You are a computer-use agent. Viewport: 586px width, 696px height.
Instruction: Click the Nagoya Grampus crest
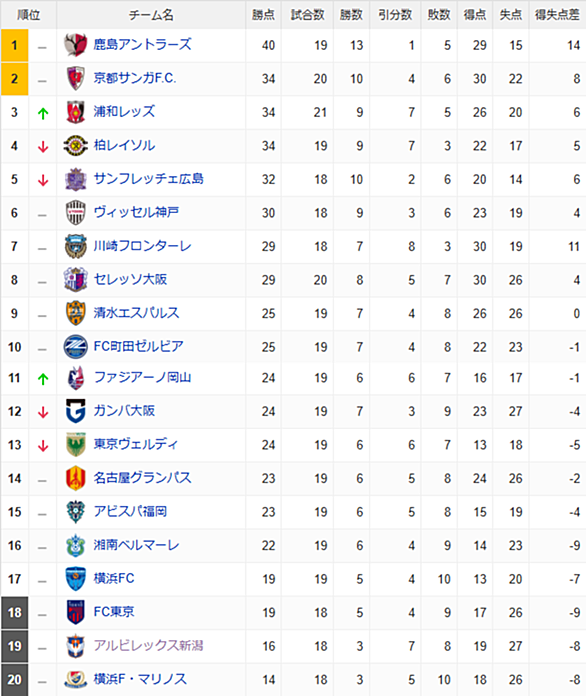(x=75, y=478)
